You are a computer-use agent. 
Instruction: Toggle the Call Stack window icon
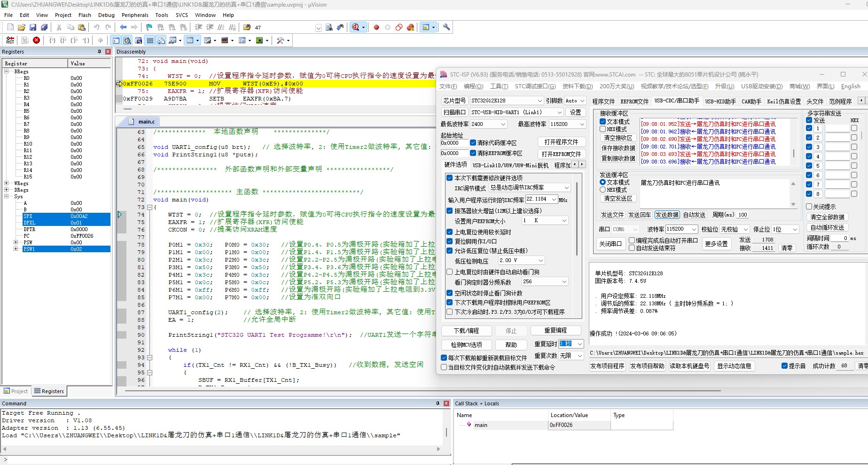161,40
